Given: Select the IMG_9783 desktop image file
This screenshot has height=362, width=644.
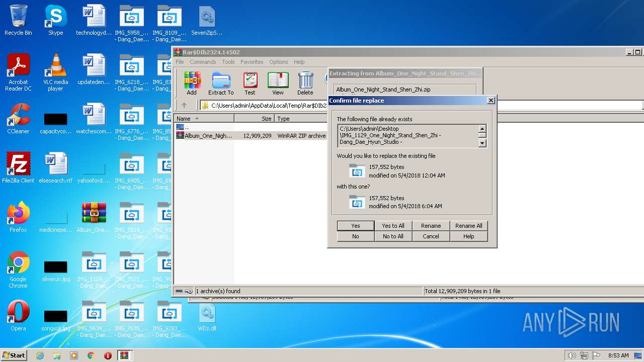Looking at the screenshot, I should click(170, 319).
